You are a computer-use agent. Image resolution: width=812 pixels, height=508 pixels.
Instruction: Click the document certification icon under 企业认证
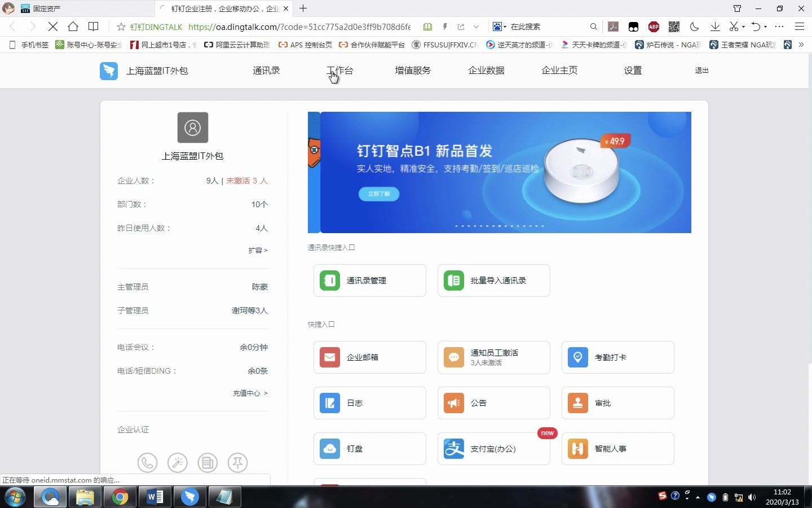(x=208, y=463)
